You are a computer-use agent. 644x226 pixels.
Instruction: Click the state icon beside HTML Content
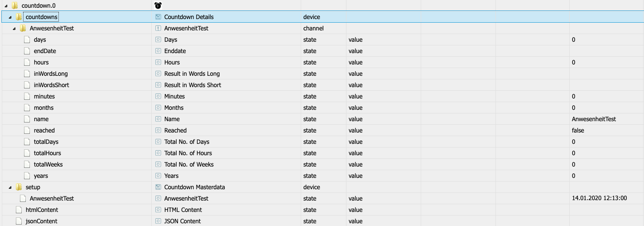point(158,210)
